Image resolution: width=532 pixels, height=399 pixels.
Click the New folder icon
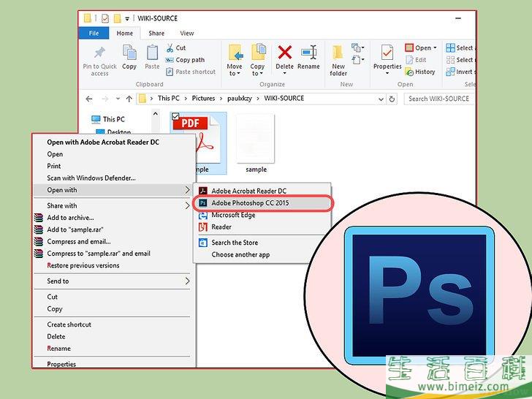click(x=338, y=53)
